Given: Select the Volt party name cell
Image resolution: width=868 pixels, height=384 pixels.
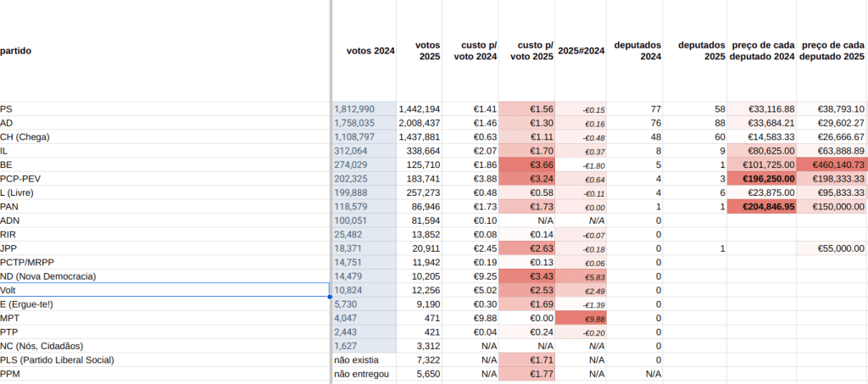Looking at the screenshot, I should click(x=164, y=290).
